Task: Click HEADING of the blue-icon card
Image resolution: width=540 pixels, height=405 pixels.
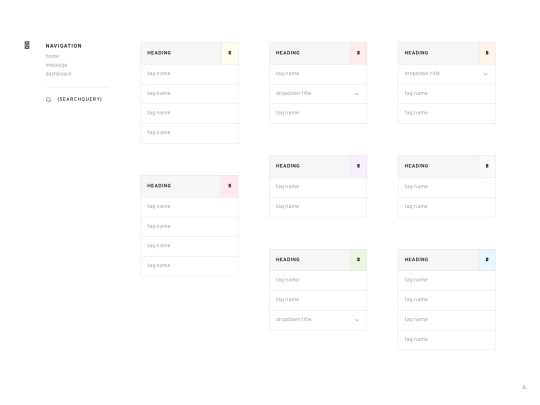Action: [x=416, y=260]
